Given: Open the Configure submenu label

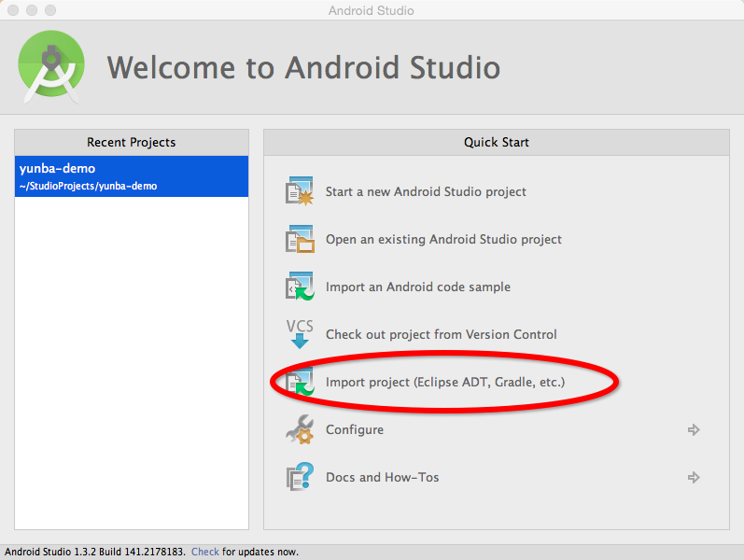Looking at the screenshot, I should coord(355,429).
